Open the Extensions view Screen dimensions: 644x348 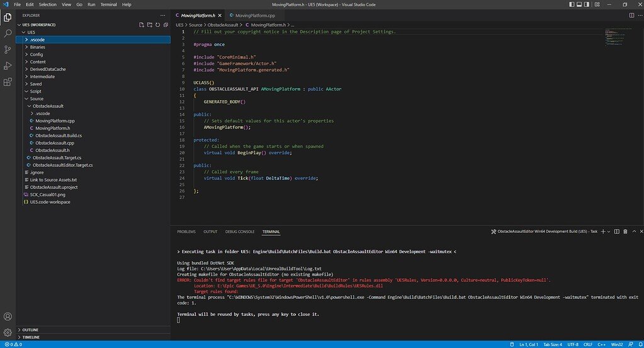click(8, 82)
